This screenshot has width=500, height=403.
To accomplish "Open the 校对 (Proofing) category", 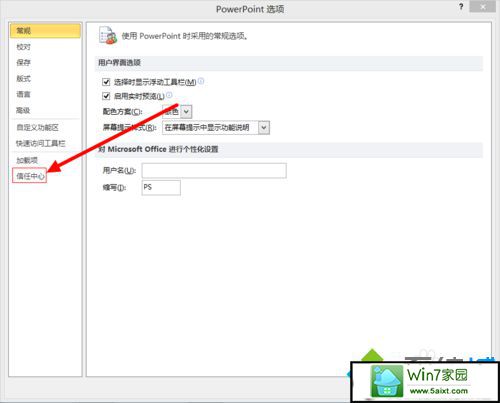I will pos(23,47).
